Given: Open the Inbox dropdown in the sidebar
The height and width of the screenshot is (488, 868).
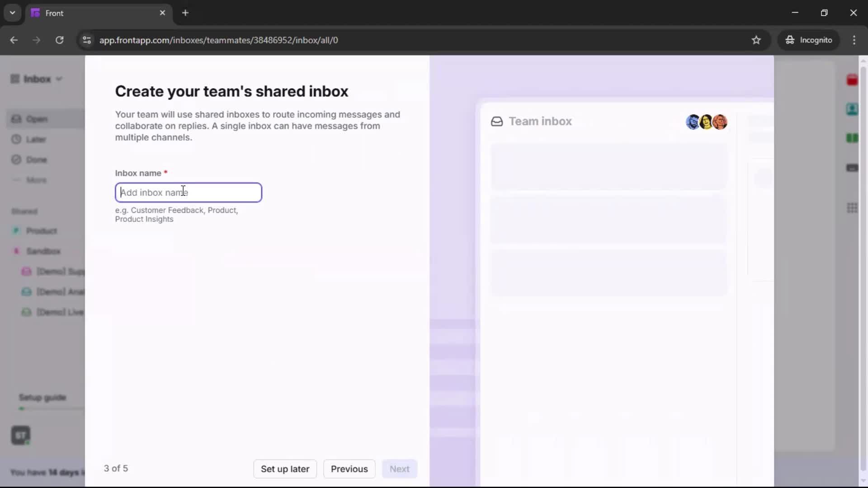Looking at the screenshot, I should click(59, 79).
